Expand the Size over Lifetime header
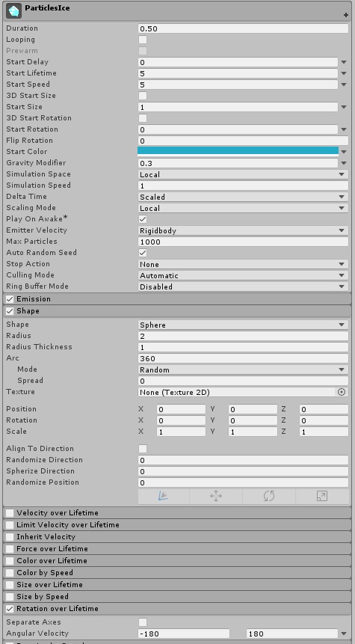Viewport: 355px width, 644px height. [177, 584]
